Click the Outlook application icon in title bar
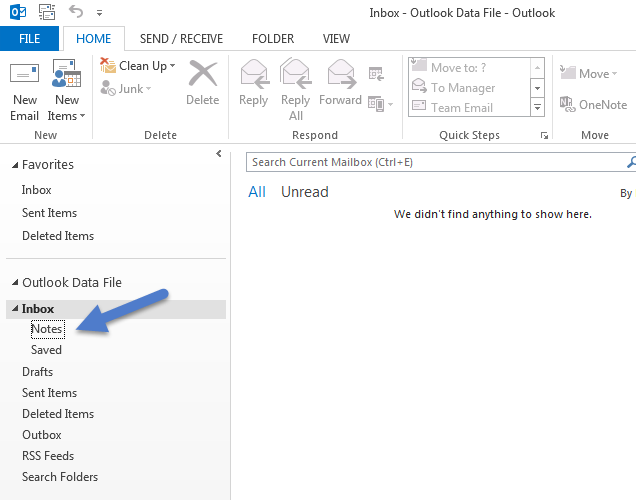 [x=18, y=12]
